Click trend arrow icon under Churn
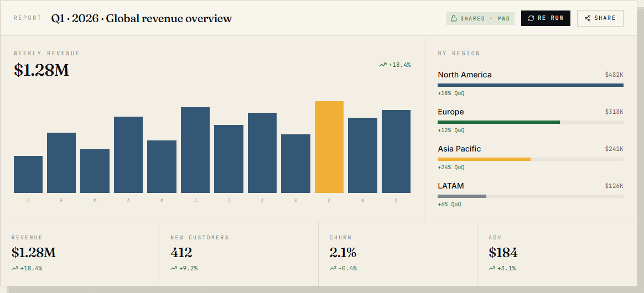Viewport: 644px width, 293px height. [x=333, y=268]
